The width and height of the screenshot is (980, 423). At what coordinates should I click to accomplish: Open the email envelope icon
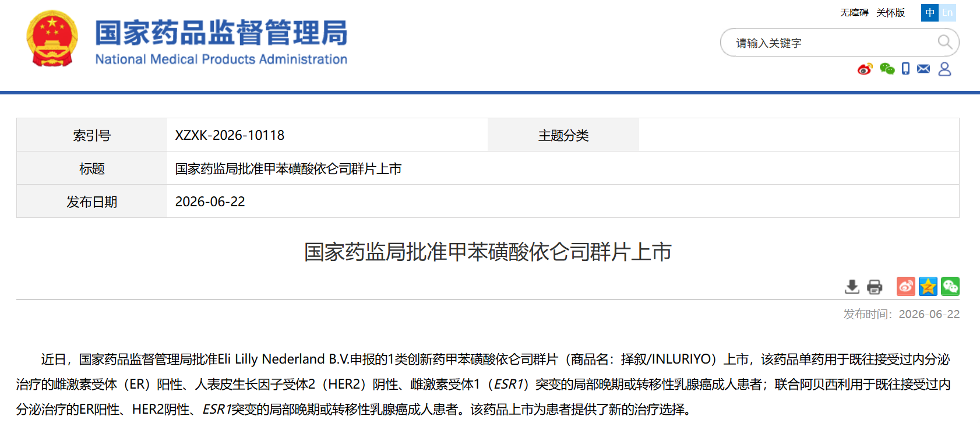pyautogui.click(x=923, y=69)
